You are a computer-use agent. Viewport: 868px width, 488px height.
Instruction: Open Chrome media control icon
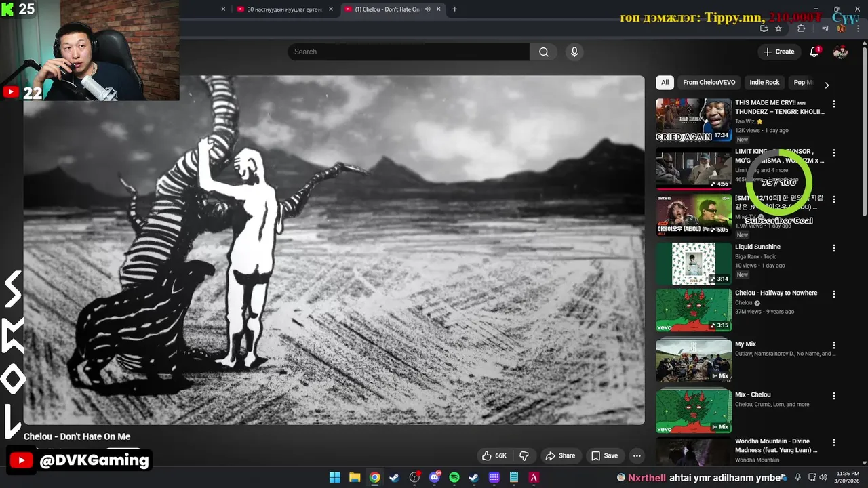(825, 28)
